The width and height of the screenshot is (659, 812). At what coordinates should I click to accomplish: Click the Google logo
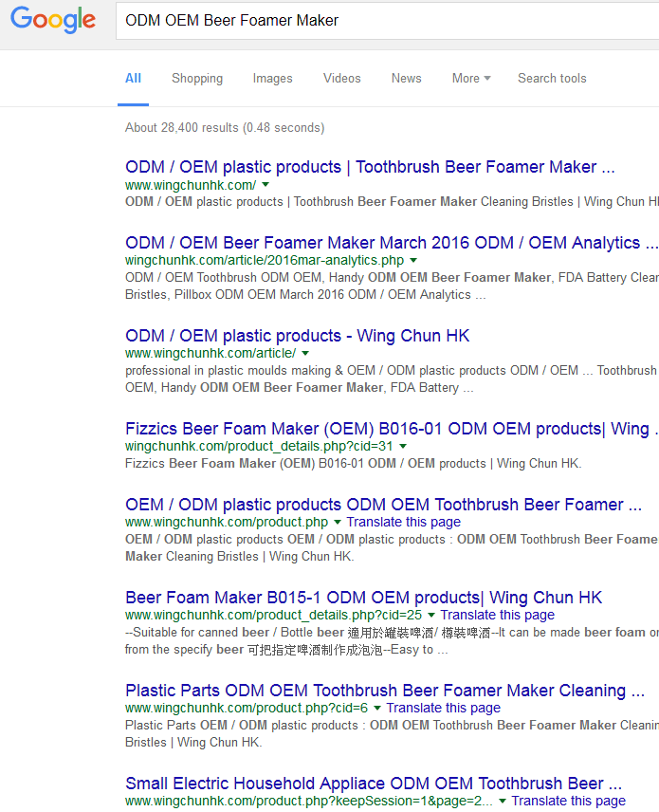pyautogui.click(x=53, y=20)
